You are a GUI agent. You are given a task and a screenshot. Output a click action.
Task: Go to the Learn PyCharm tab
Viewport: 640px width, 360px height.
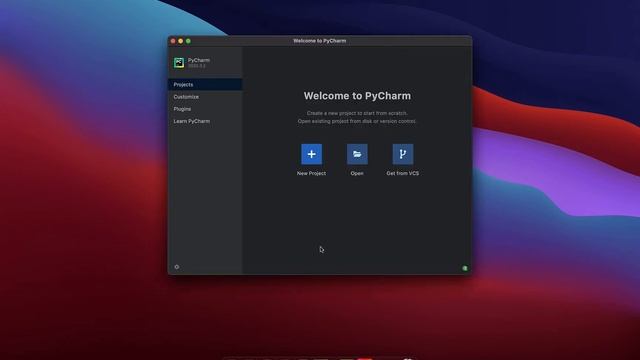click(x=205, y=121)
